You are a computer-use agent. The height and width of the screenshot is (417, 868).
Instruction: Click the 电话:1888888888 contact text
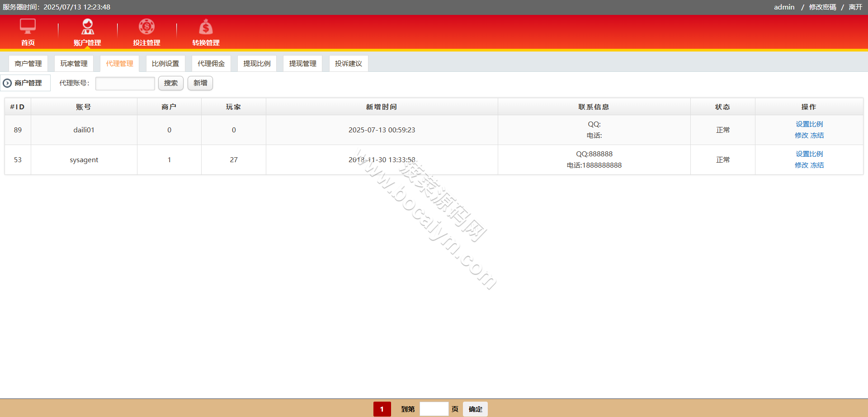coord(594,165)
